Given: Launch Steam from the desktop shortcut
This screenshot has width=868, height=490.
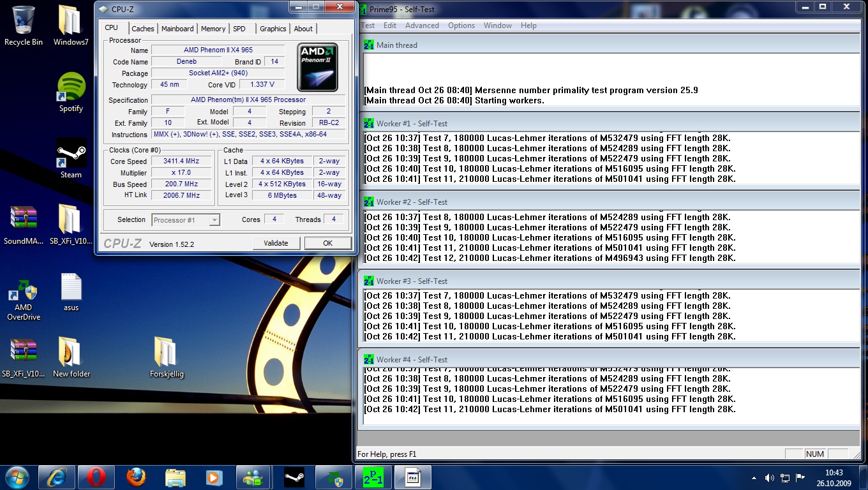Looking at the screenshot, I should coord(71,158).
